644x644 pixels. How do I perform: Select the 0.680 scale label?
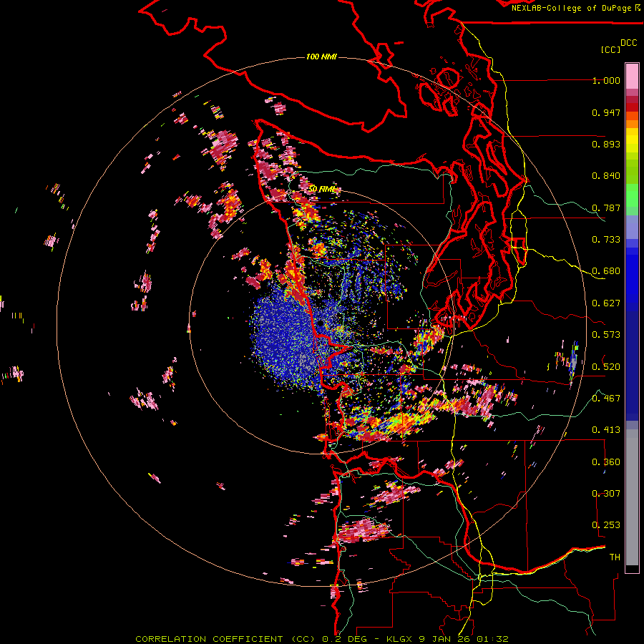pyautogui.click(x=606, y=271)
